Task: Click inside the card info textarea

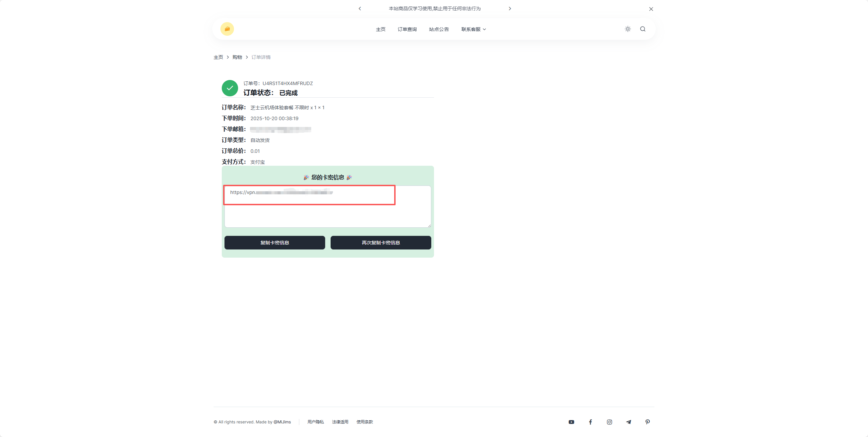Action: [x=327, y=214]
